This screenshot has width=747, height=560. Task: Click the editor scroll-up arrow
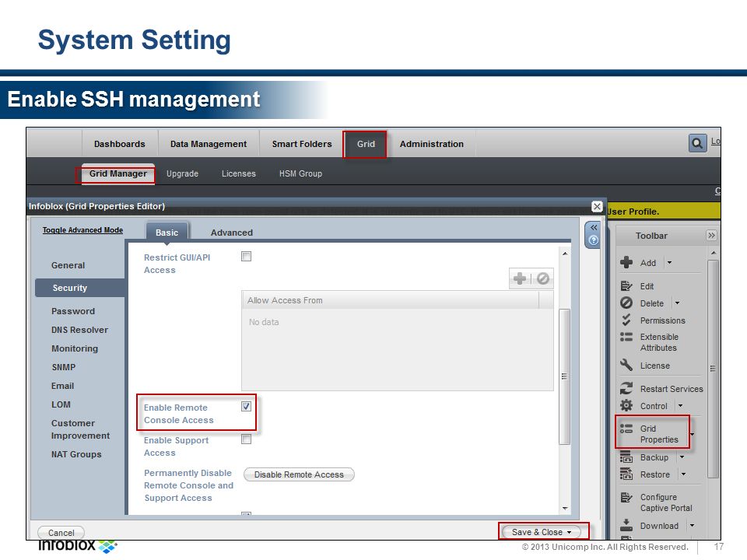[x=565, y=254]
